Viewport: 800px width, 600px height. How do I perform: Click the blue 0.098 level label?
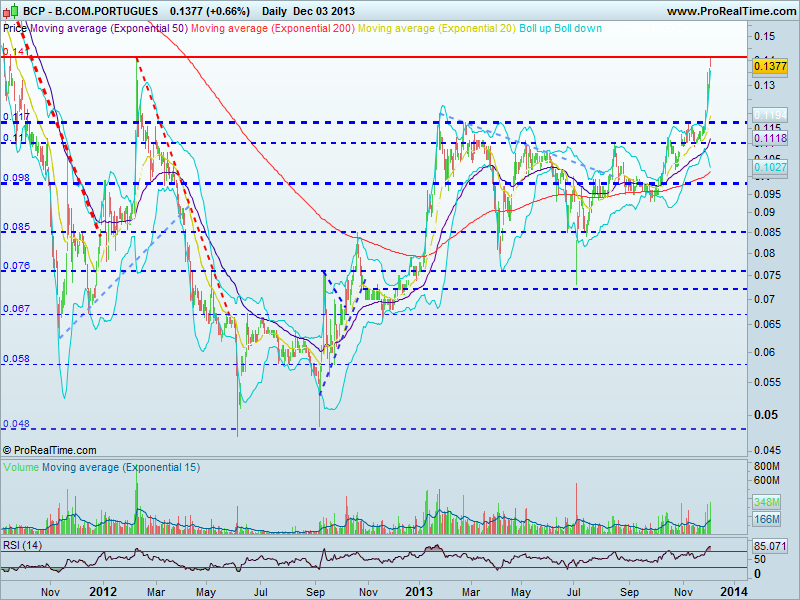16,178
